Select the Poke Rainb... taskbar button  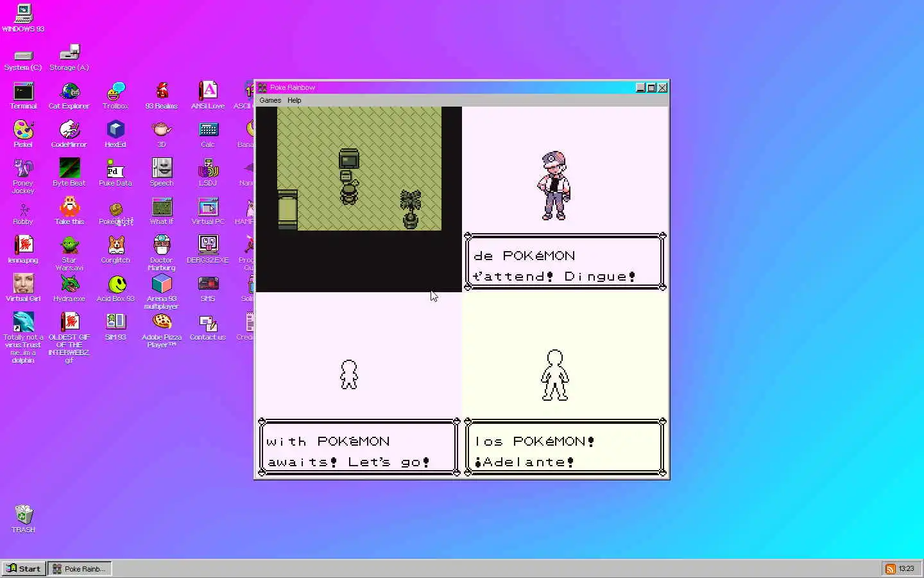click(80, 568)
